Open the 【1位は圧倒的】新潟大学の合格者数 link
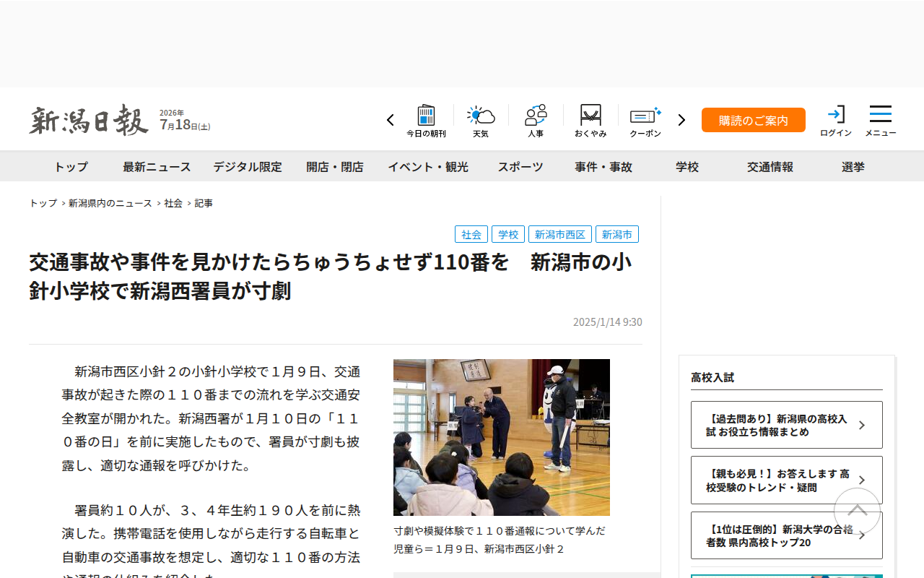924x578 pixels. 787,535
